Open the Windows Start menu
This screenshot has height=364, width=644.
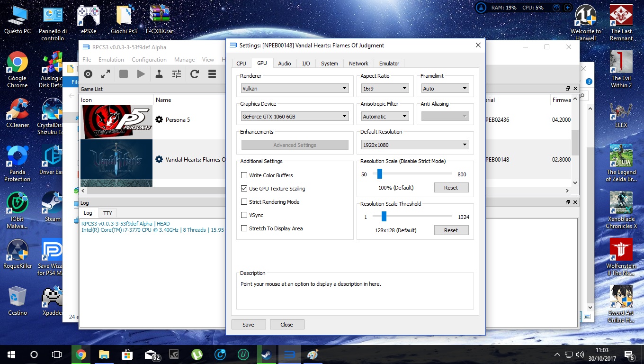(11, 354)
